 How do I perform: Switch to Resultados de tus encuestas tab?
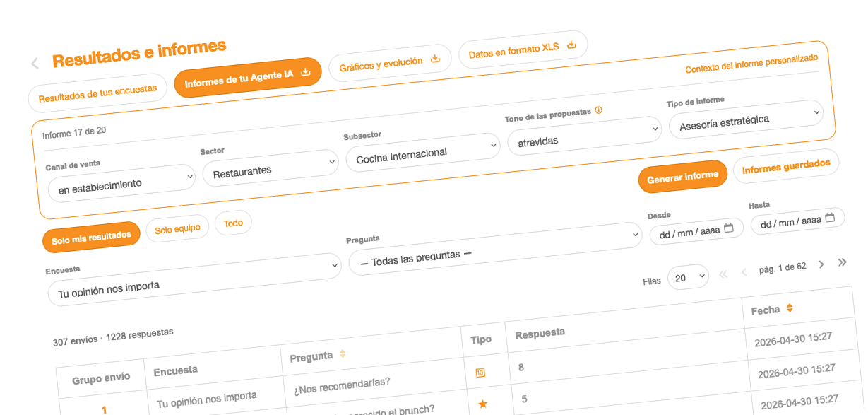coord(98,93)
